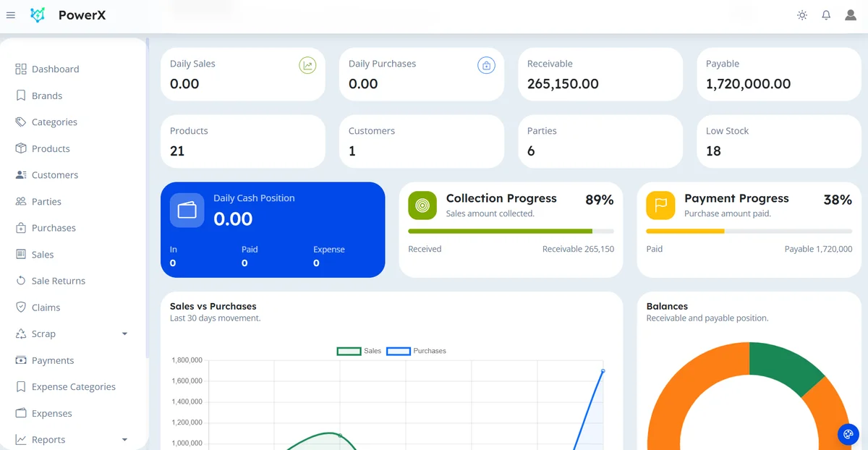
Task: Click the Daily Sales chart icon
Action: (307, 66)
